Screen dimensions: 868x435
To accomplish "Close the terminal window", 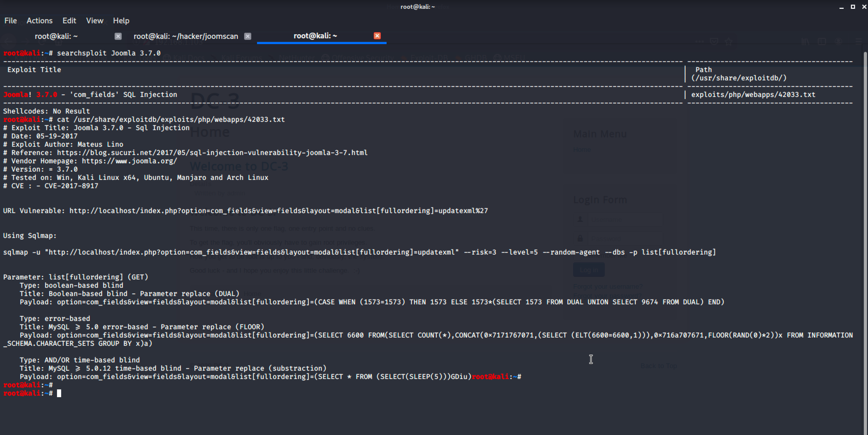I will point(864,7).
